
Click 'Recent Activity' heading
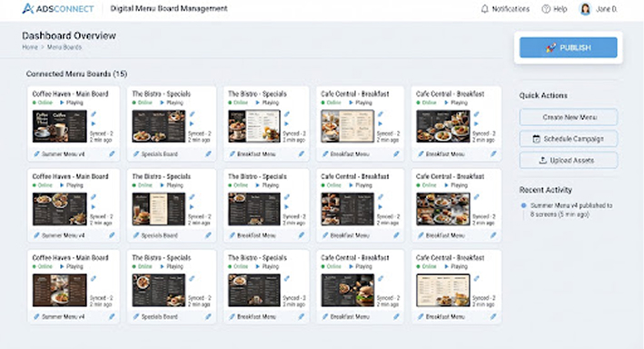(x=545, y=190)
